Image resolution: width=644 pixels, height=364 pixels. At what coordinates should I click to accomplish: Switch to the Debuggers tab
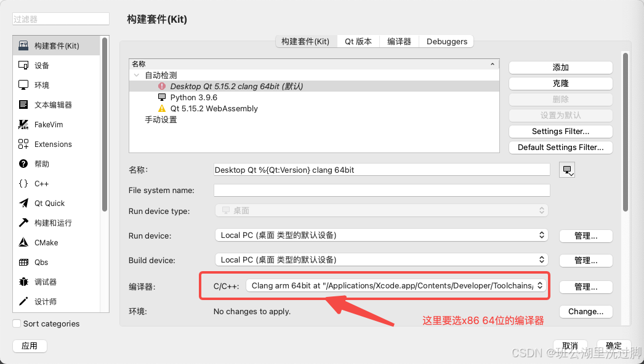point(447,41)
